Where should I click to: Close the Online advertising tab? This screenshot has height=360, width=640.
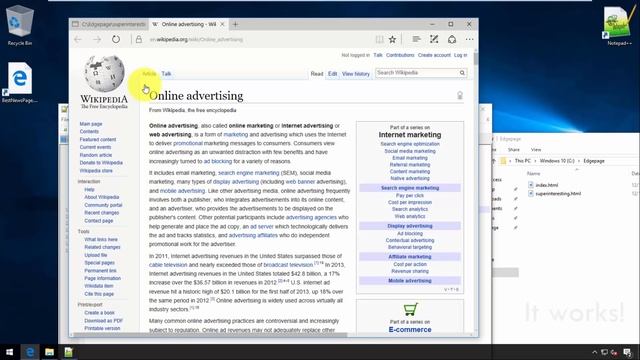coord(222,24)
